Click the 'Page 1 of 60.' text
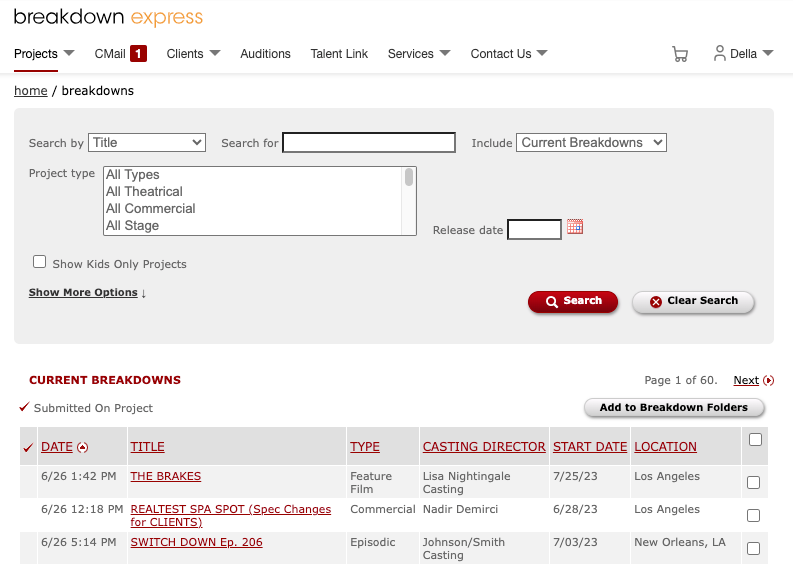This screenshot has width=793, height=564. tap(681, 380)
